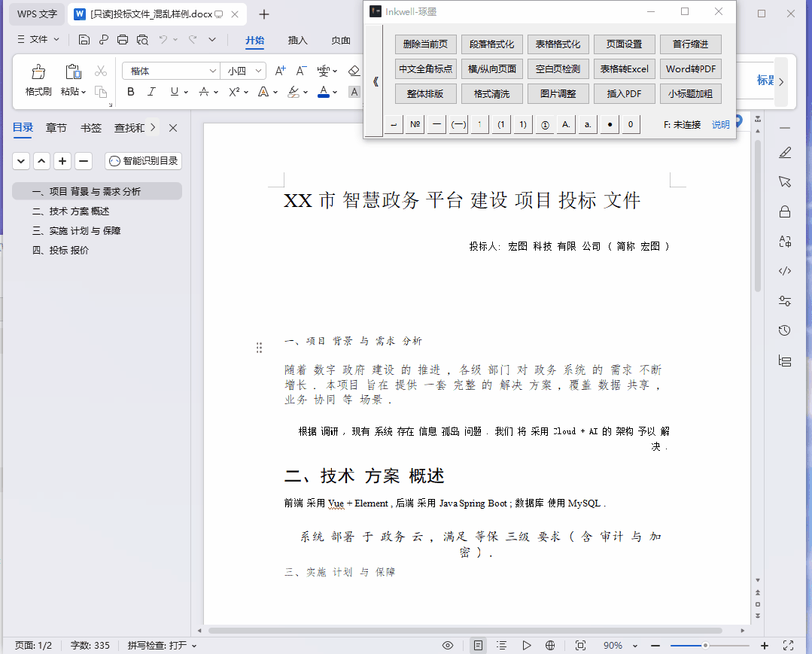This screenshot has width=812, height=654.
Task: Toggle Underline formatting
Action: pos(175,92)
